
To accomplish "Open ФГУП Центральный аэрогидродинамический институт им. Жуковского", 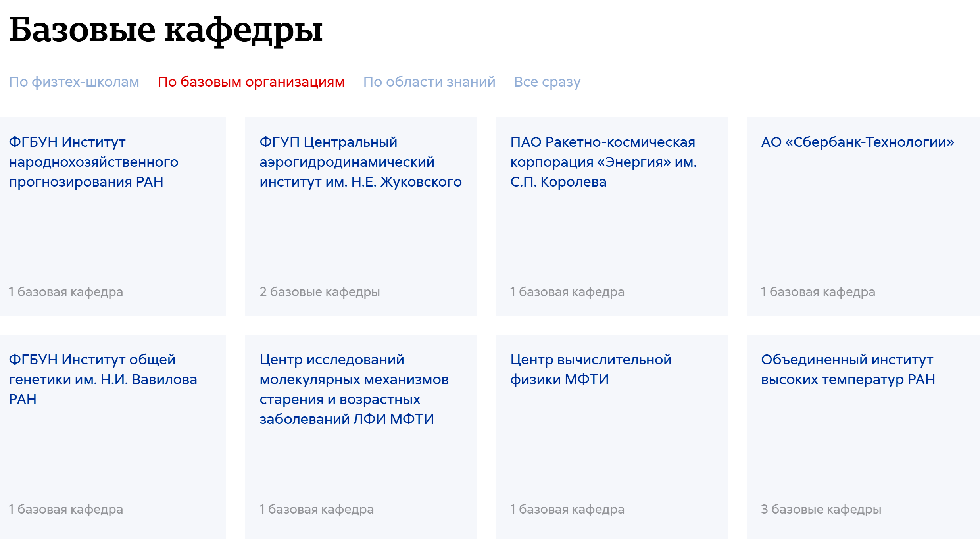I will click(x=360, y=162).
